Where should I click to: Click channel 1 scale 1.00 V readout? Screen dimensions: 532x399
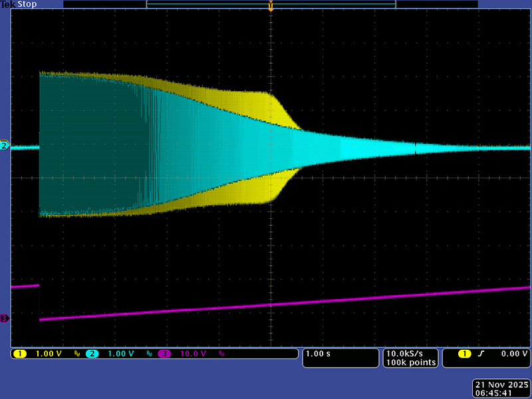48,354
